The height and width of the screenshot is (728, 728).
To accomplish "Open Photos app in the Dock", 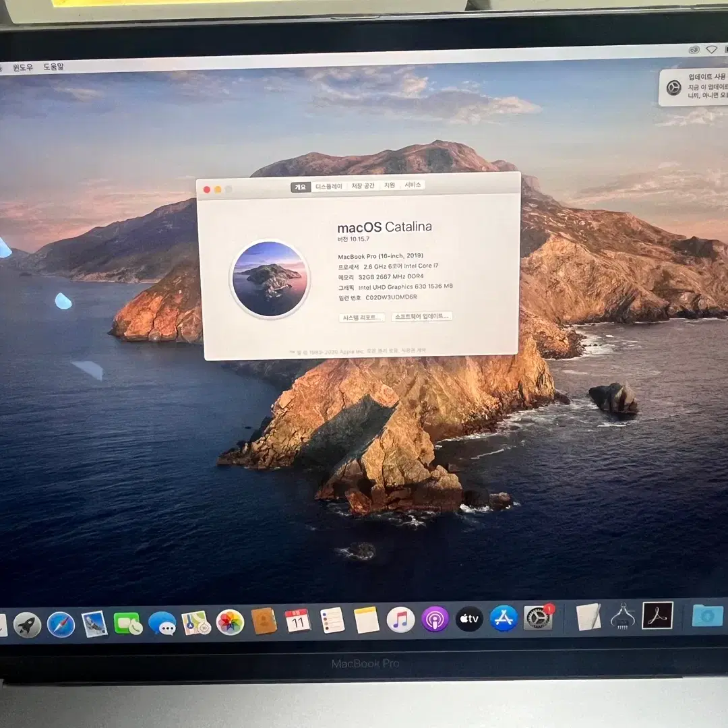I will pyautogui.click(x=230, y=622).
